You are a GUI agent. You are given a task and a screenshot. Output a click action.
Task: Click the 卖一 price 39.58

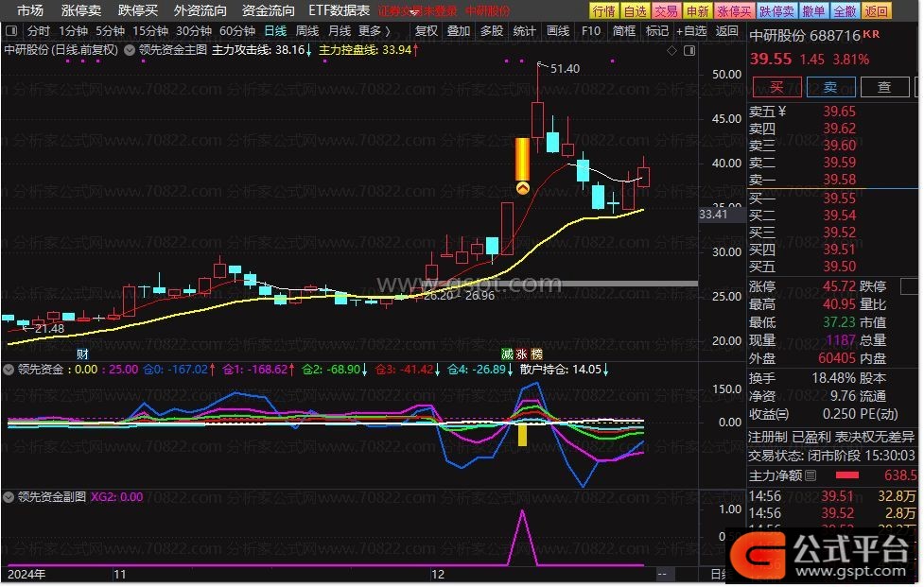point(839,179)
